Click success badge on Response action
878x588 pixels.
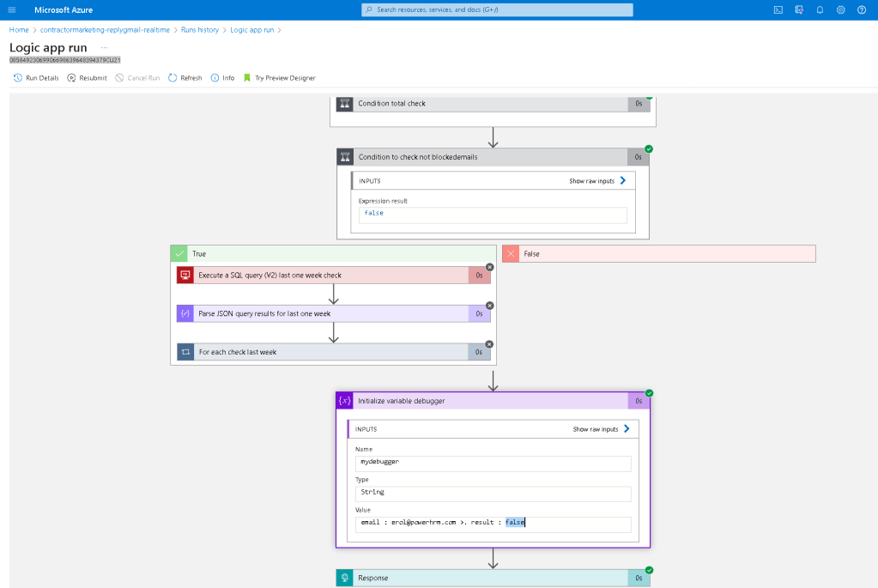[x=649, y=570]
